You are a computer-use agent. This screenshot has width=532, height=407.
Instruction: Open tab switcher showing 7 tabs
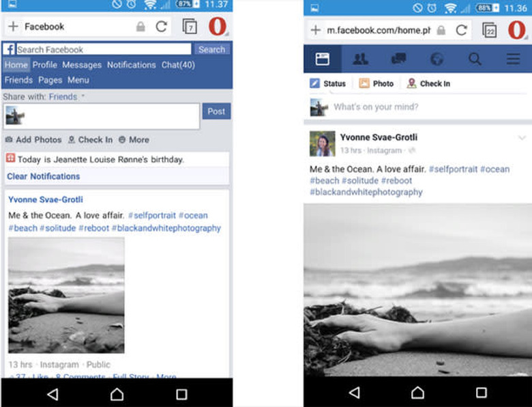[x=190, y=27]
